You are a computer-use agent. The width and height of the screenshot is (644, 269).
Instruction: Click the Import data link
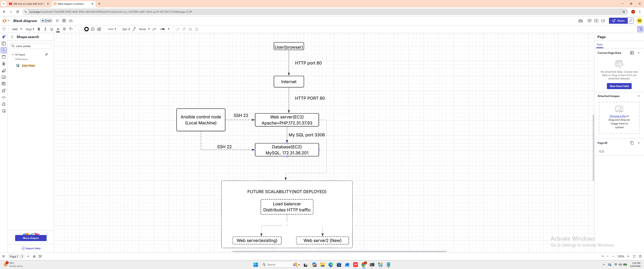31,248
